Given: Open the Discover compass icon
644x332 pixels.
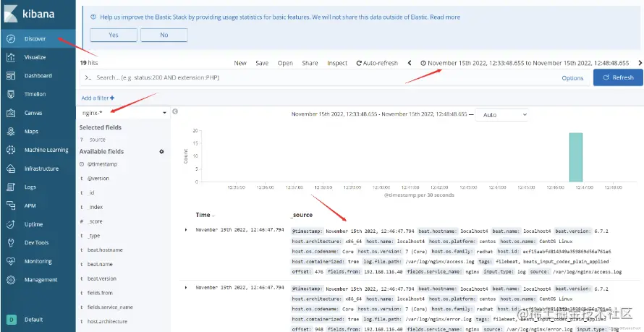Looking at the screenshot, I should coord(11,39).
